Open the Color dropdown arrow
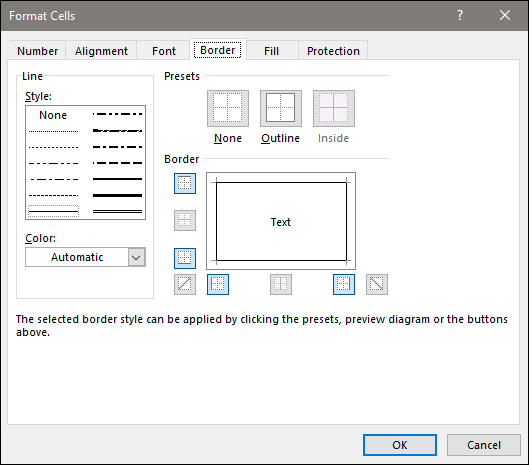The width and height of the screenshot is (529, 465). pyautogui.click(x=136, y=257)
